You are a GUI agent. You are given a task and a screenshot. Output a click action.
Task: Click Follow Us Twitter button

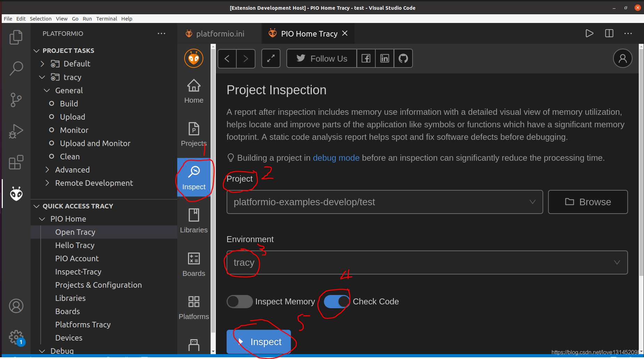(321, 58)
